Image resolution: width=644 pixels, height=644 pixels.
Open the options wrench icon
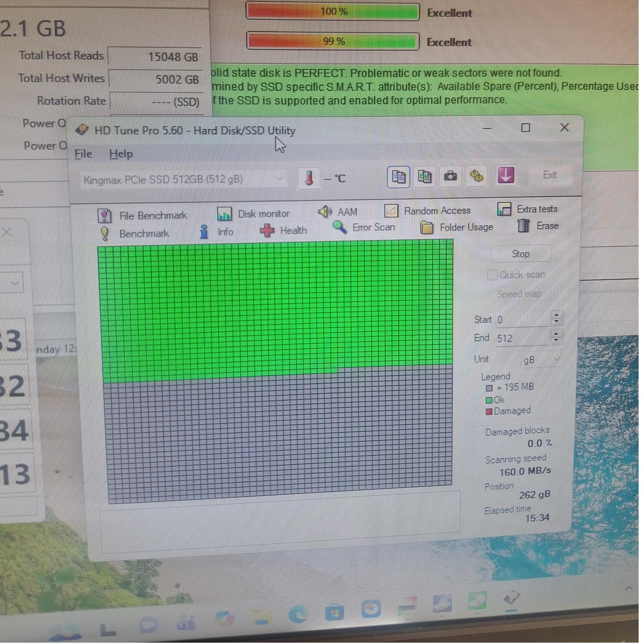coord(477,176)
